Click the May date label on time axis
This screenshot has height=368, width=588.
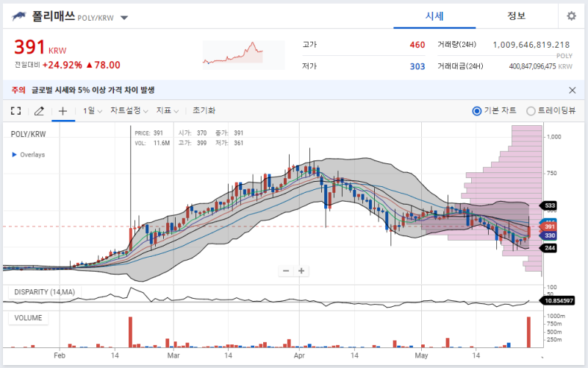click(x=421, y=355)
